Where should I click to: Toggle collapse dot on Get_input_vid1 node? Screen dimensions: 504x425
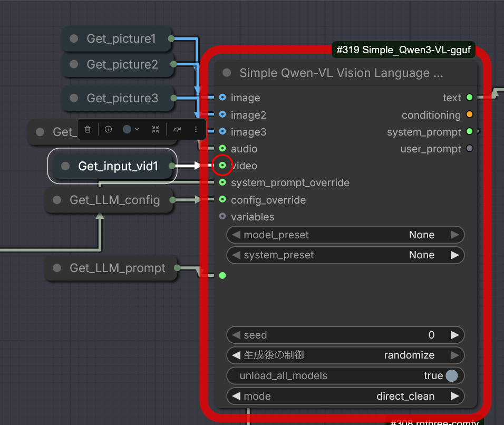pyautogui.click(x=65, y=166)
